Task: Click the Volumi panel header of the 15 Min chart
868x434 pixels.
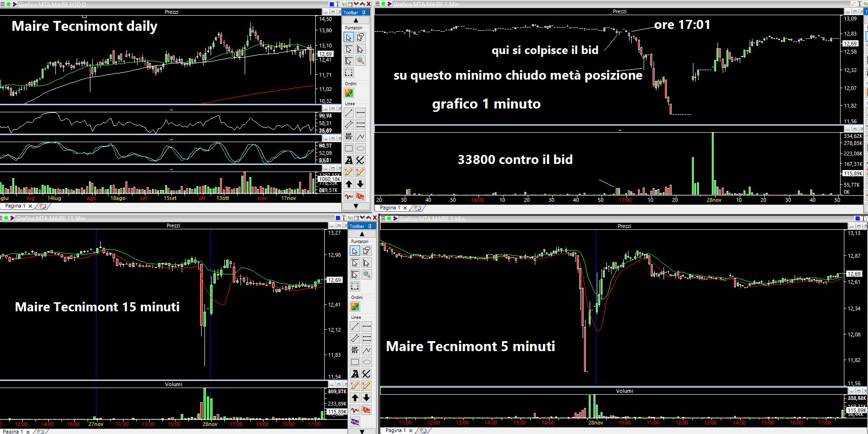Action: [x=173, y=384]
